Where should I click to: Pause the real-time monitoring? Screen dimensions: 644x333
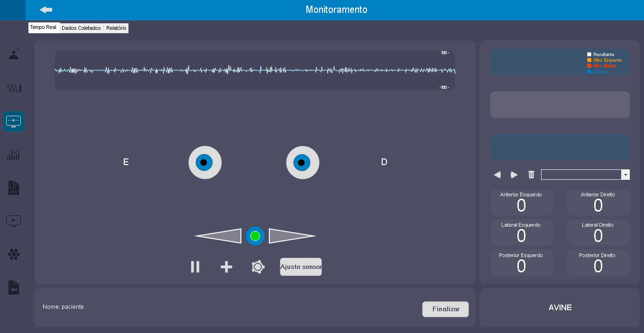pos(195,267)
